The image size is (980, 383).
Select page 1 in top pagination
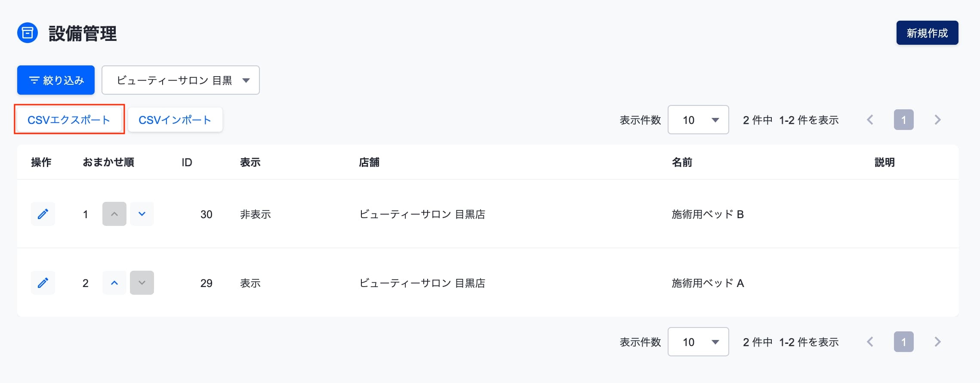coord(904,120)
